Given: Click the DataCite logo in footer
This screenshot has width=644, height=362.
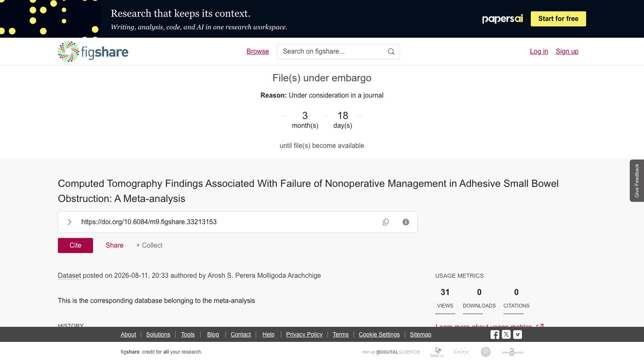Looking at the screenshot, I should (437, 352).
